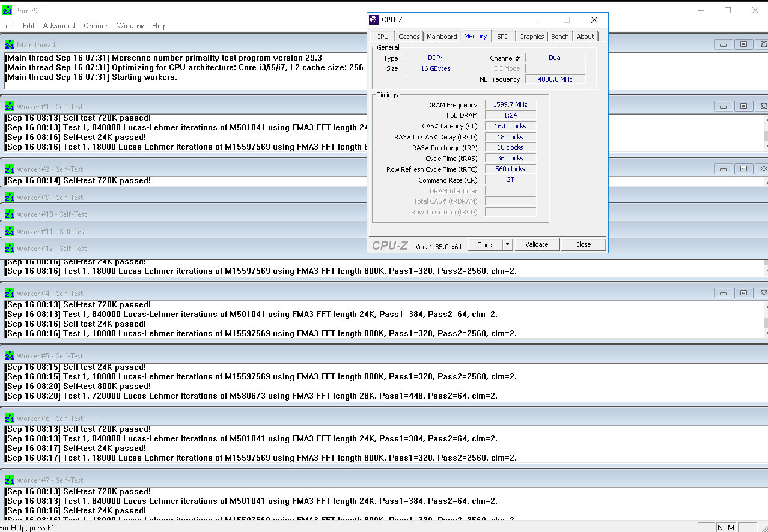Click the NUM indicator in the status bar
768x532 pixels.
[726, 527]
